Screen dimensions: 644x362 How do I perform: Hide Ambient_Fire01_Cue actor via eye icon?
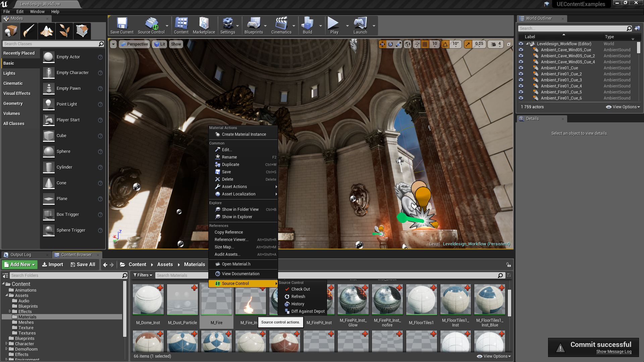pos(521,68)
